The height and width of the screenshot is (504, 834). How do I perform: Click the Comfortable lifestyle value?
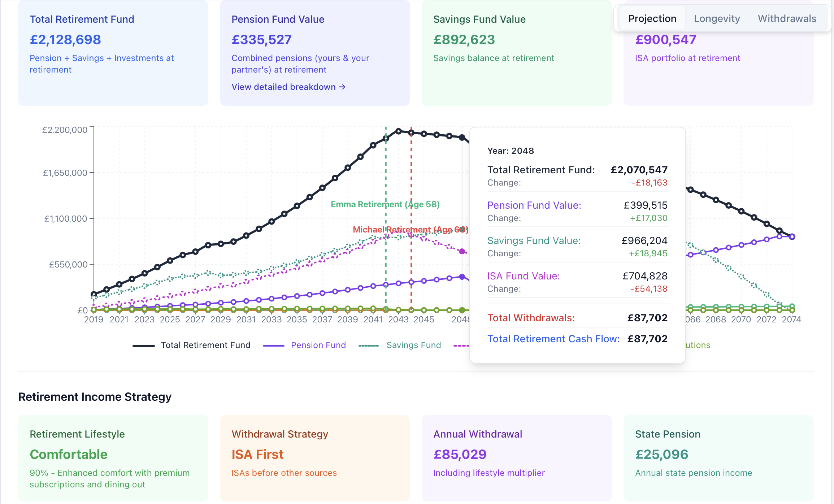click(69, 454)
